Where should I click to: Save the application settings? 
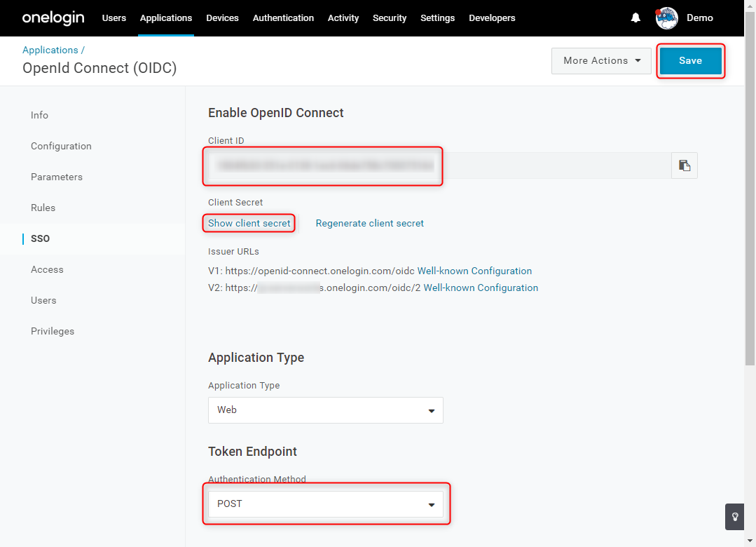point(690,61)
